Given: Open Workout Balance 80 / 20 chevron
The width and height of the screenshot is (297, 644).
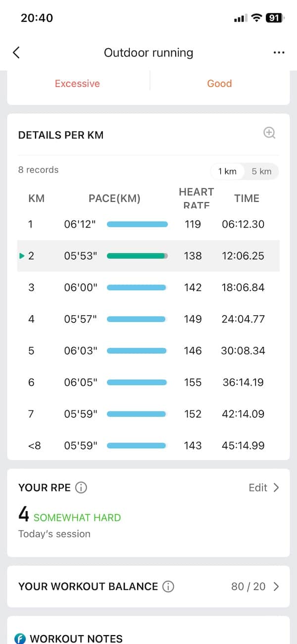Looking at the screenshot, I should point(276,586).
